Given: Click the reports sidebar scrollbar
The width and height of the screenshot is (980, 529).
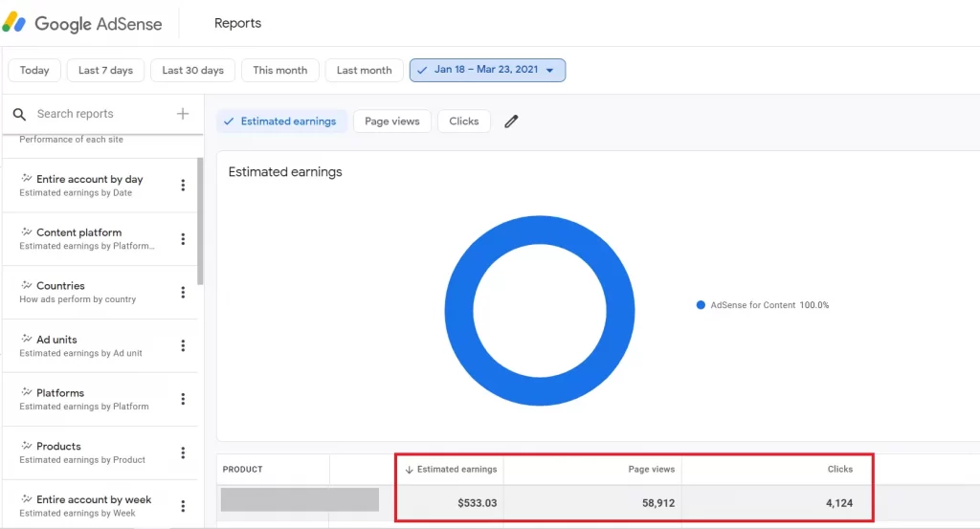Looking at the screenshot, I should pyautogui.click(x=200, y=221).
